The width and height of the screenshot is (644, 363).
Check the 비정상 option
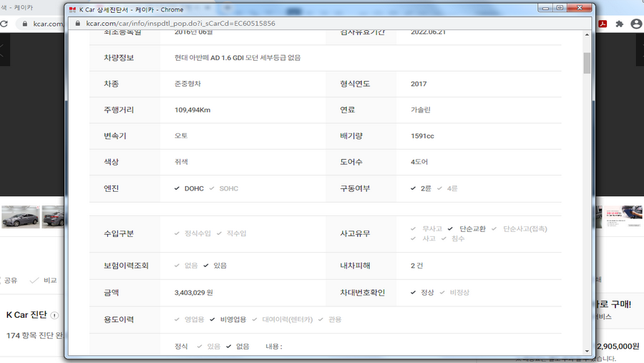(x=442, y=292)
